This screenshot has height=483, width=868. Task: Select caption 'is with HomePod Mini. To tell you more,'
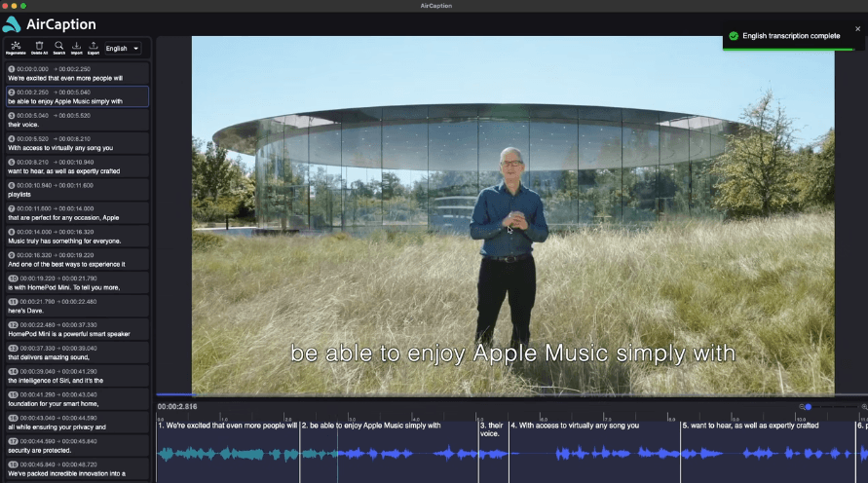pyautogui.click(x=78, y=282)
